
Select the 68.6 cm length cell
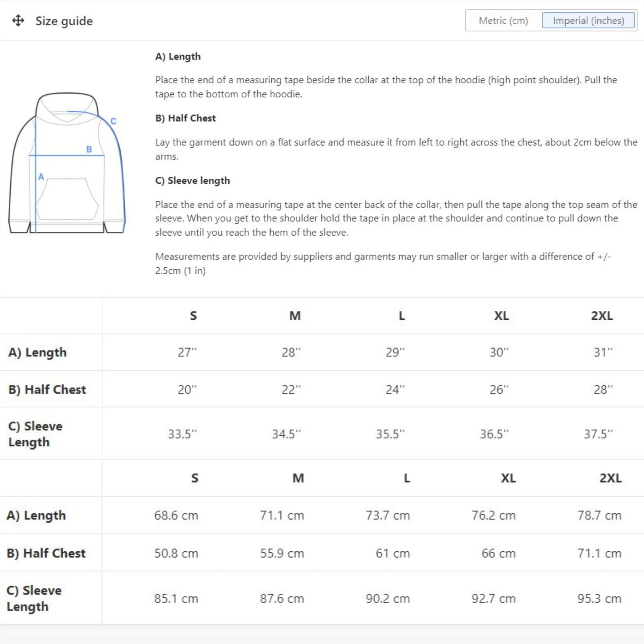click(176, 515)
